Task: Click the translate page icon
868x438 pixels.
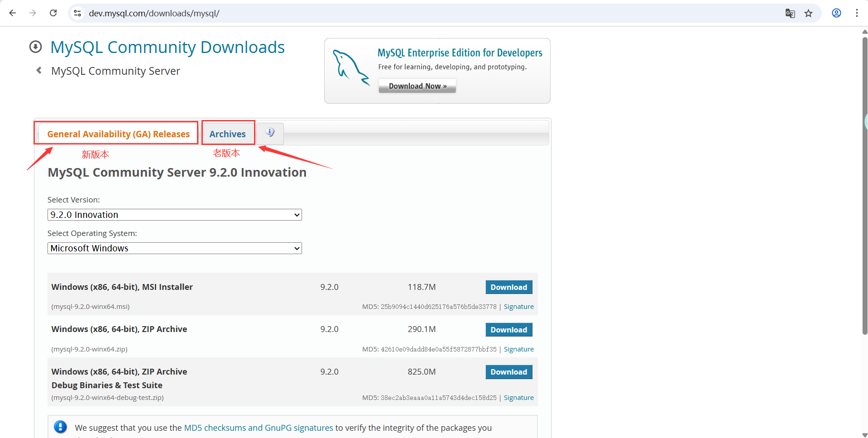Action: pos(790,13)
